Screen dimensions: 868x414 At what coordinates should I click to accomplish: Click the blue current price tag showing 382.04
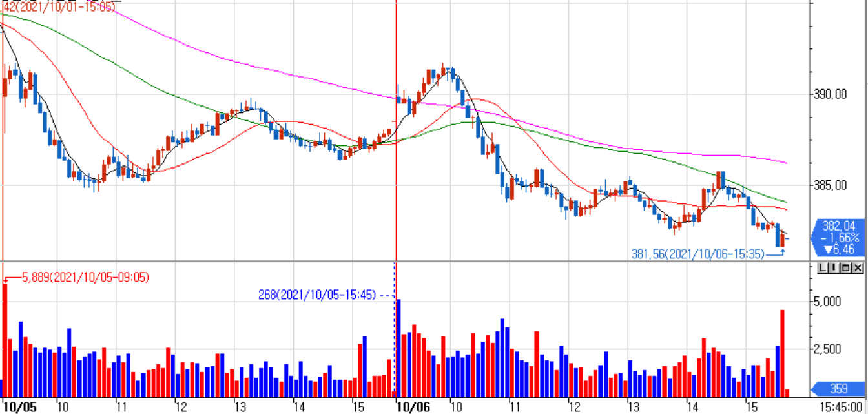point(840,227)
